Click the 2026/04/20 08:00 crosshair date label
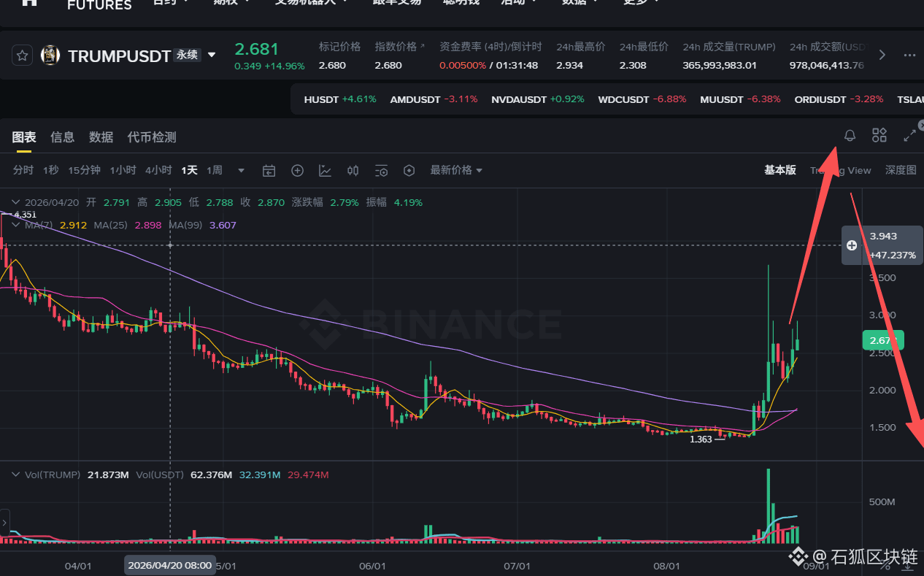This screenshot has width=924, height=576. (x=170, y=565)
